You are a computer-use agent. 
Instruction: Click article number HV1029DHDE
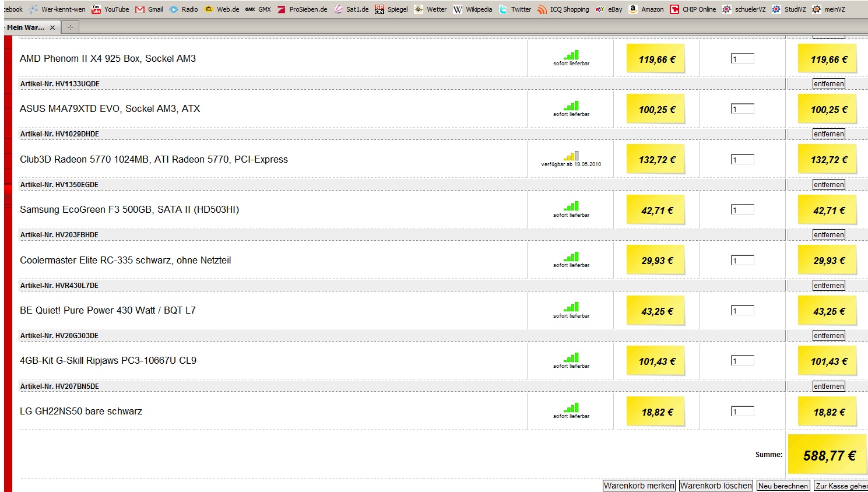(59, 134)
